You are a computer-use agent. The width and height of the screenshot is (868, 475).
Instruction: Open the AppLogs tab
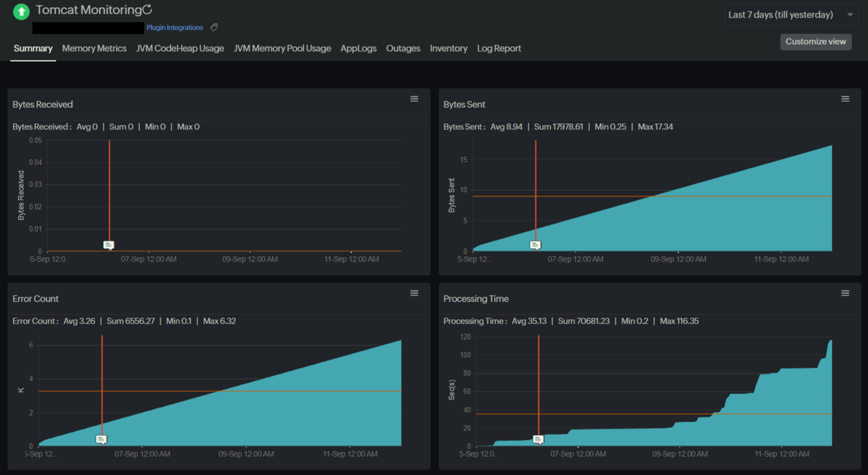coord(359,48)
